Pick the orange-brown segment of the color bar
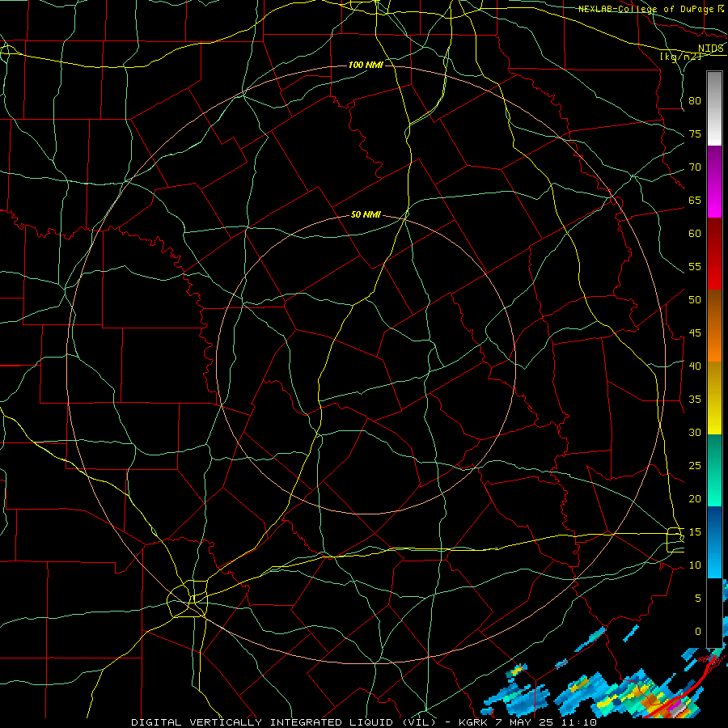728x728 pixels. click(x=714, y=325)
